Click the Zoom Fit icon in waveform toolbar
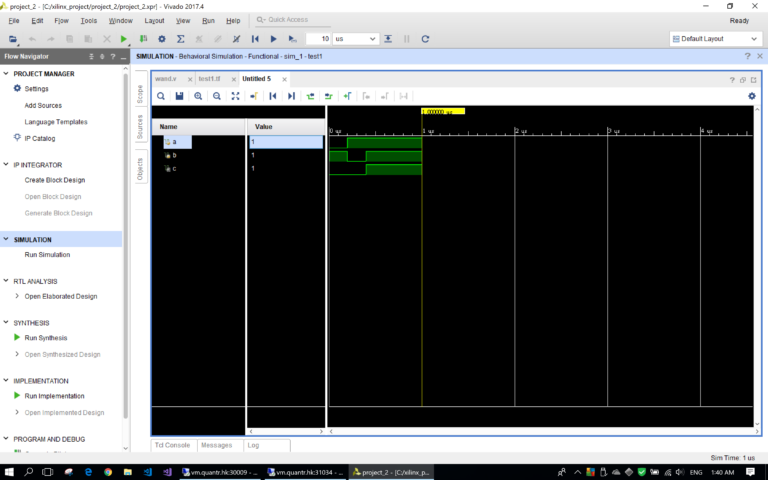The image size is (768, 480). (236, 96)
